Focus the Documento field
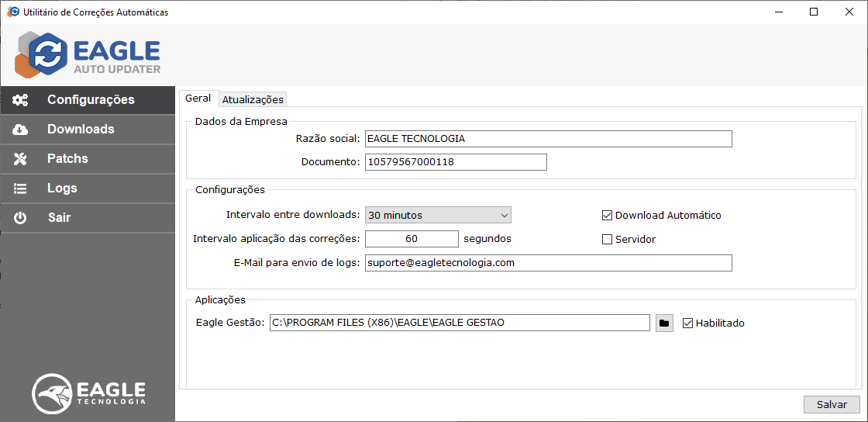This screenshot has height=422, width=868. 456,162
